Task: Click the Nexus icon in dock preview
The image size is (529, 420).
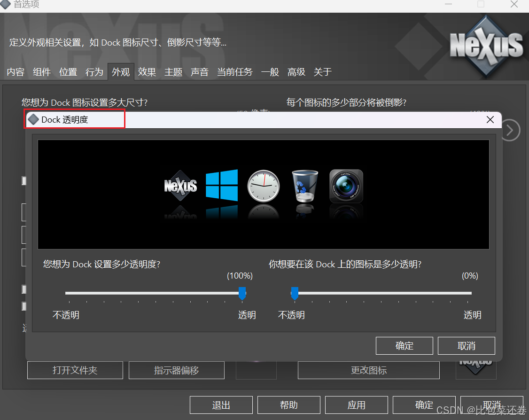Action: point(180,186)
